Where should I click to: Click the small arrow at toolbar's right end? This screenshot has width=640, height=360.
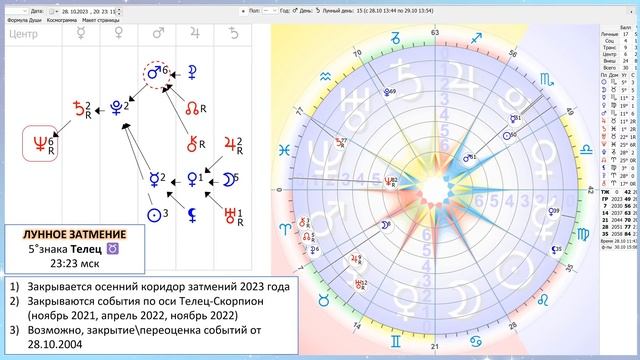[632, 11]
